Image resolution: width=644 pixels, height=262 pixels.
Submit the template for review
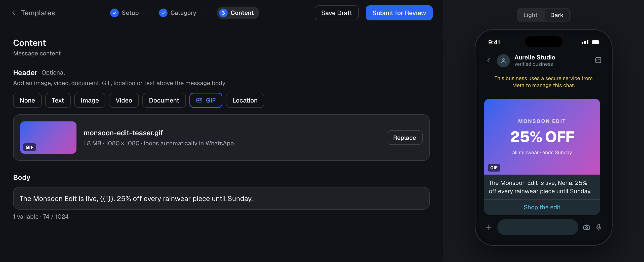pos(399,13)
